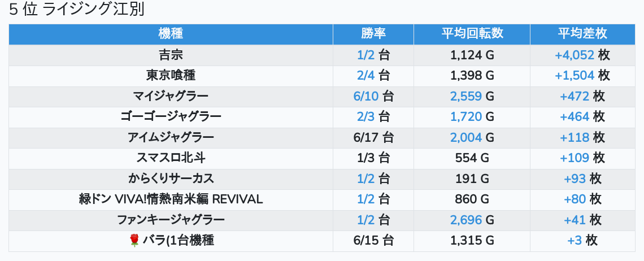The width and height of the screenshot is (644, 261).
Task: Click the 勝率 column header
Action: [x=373, y=34]
